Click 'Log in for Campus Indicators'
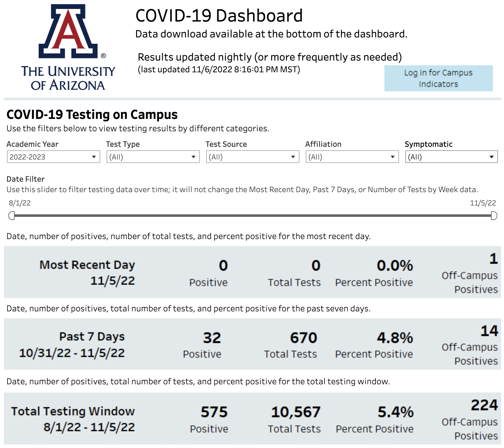This screenshot has width=504, height=448. tap(438, 78)
